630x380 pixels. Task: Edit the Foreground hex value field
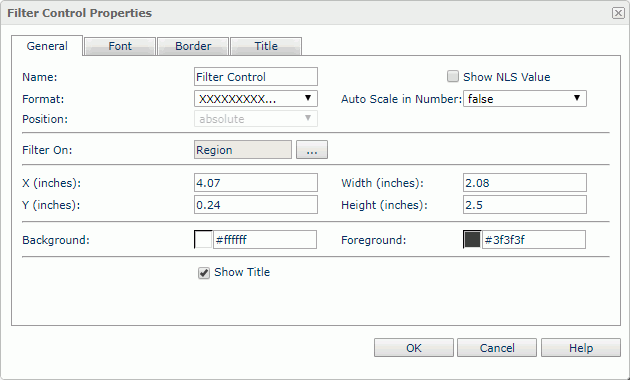click(534, 239)
